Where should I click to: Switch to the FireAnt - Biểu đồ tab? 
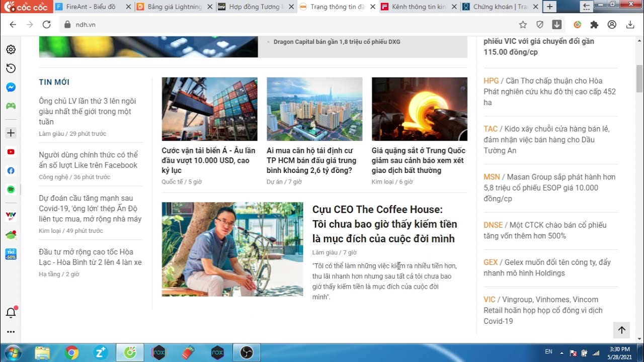pyautogui.click(x=91, y=7)
